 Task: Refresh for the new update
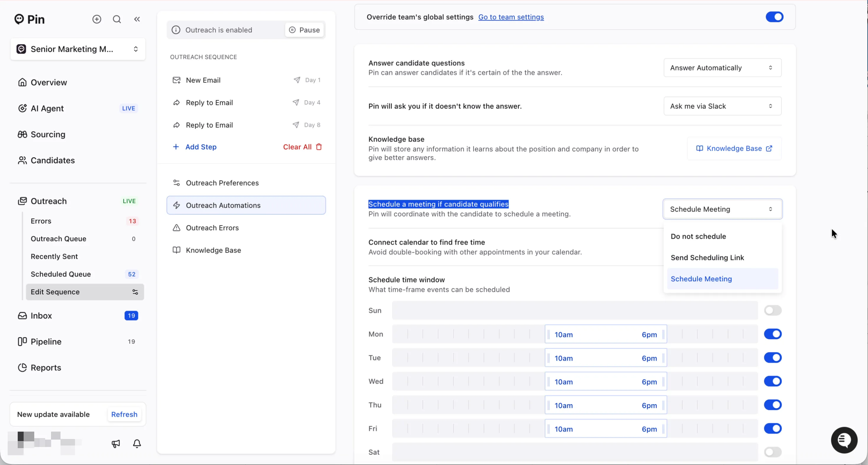tap(124, 414)
